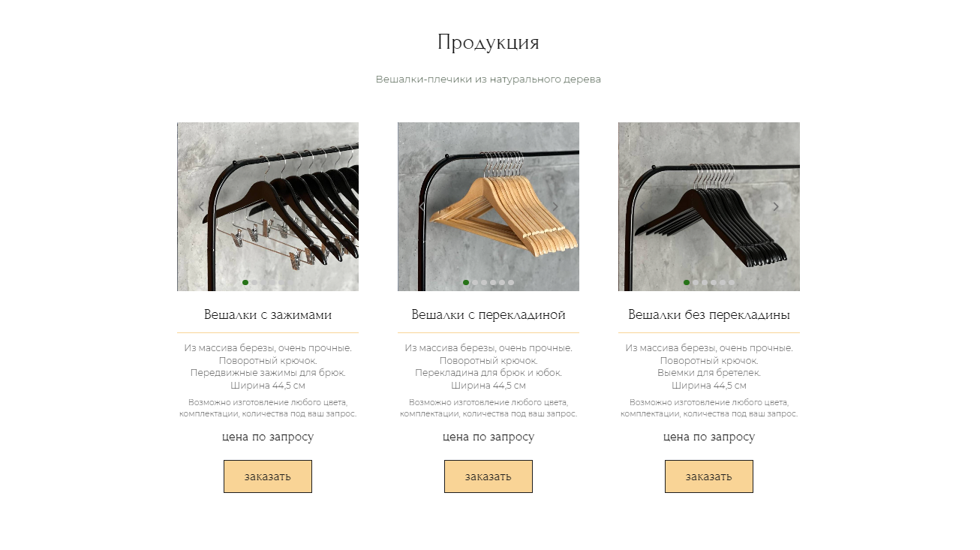
Task: Jump to the last dot of the crossbar hangers slider
Action: [x=511, y=283]
